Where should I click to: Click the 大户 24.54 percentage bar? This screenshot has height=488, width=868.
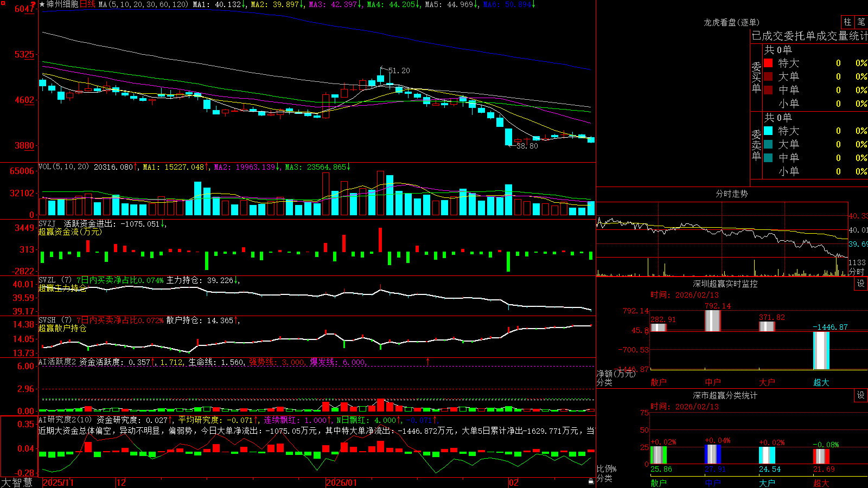(767, 455)
